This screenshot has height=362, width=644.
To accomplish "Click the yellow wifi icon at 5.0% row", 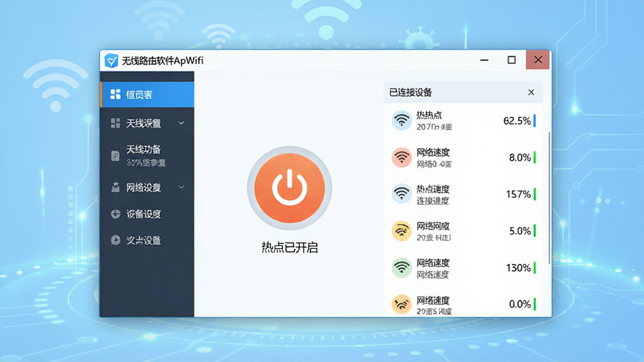I will click(x=401, y=231).
